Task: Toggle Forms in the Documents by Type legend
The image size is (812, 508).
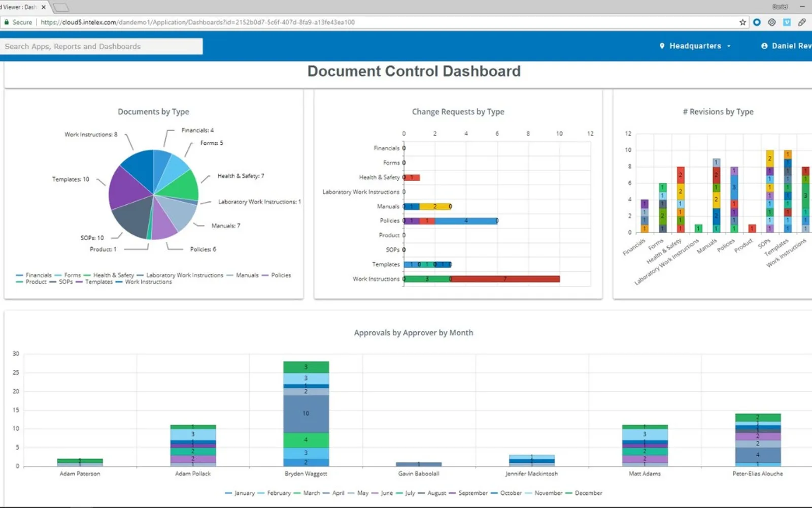Action: click(x=67, y=275)
